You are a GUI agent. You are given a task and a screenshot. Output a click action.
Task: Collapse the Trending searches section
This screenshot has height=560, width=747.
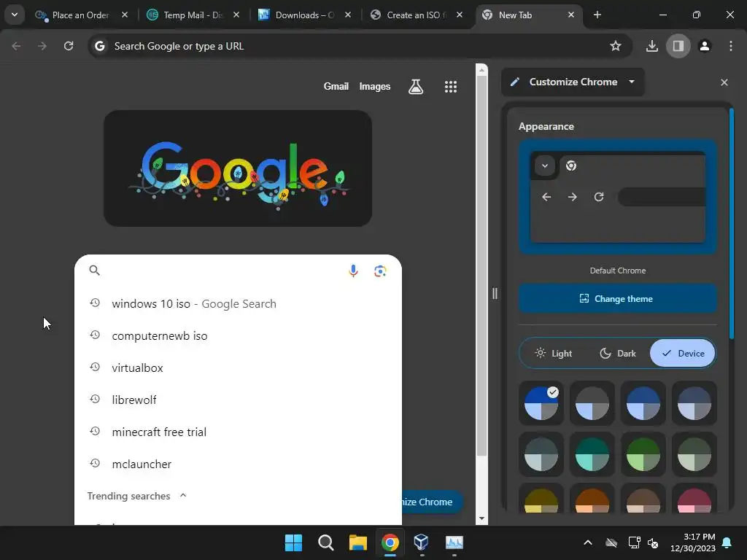pyautogui.click(x=183, y=496)
